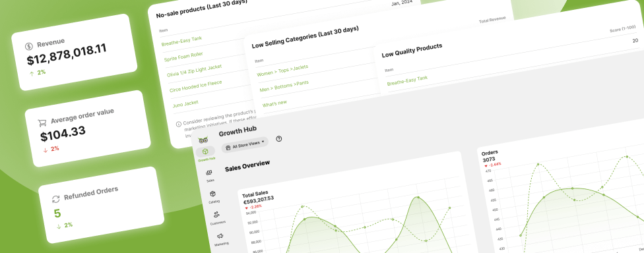Click the up 2% indicator on Revenue card
The width and height of the screenshot is (644, 253).
(38, 73)
